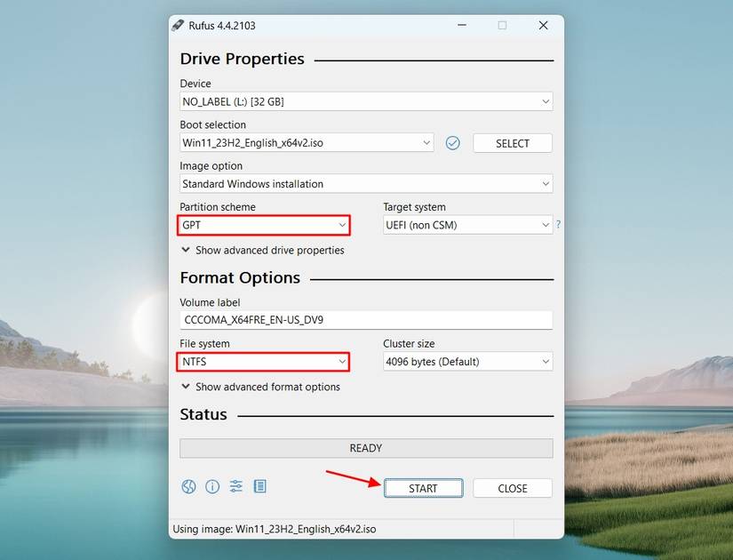Viewport: 733px width, 560px height.
Task: Edit the Volume label field
Action: pyautogui.click(x=366, y=320)
